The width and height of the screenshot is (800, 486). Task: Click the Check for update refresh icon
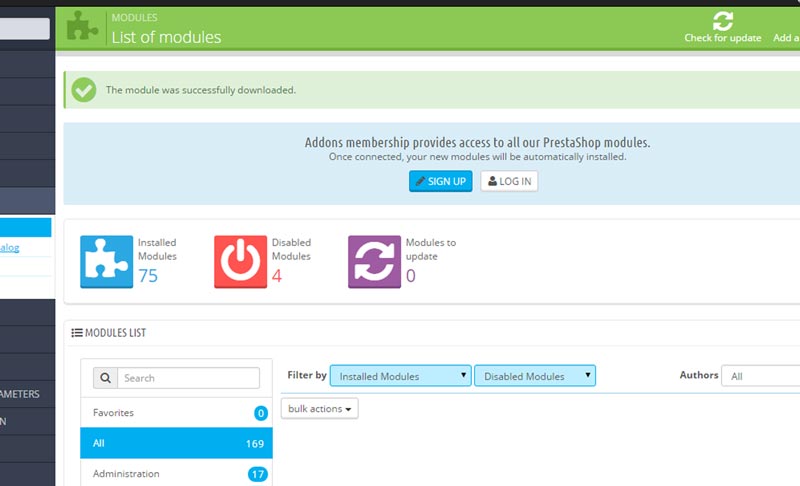[x=723, y=21]
